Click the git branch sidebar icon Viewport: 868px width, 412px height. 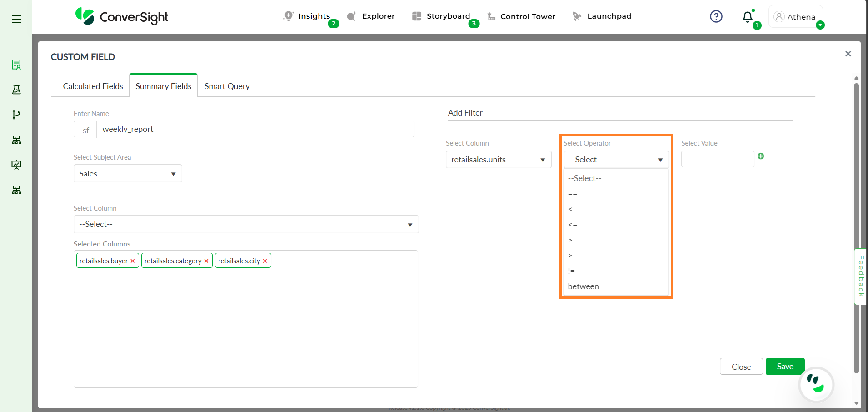[16, 115]
